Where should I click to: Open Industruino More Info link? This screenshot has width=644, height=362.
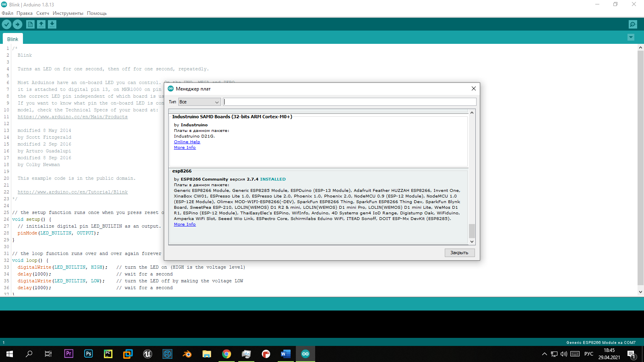[x=185, y=148]
